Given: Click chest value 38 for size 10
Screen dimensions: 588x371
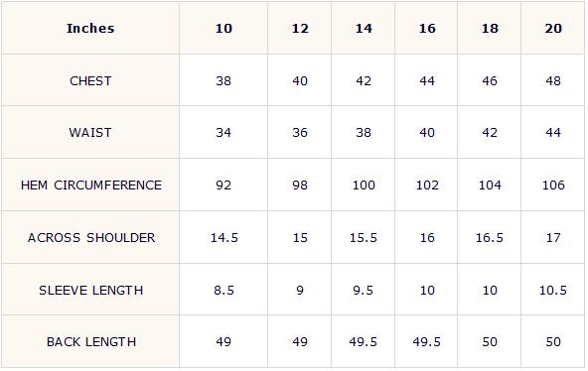Looking at the screenshot, I should tap(223, 81).
